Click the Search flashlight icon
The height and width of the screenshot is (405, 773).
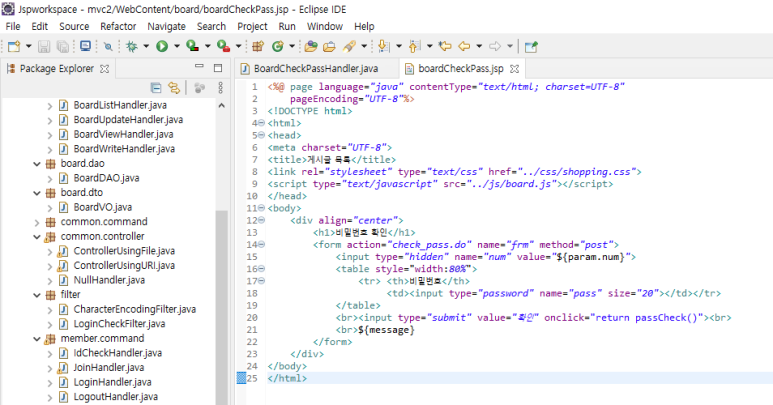[350, 46]
